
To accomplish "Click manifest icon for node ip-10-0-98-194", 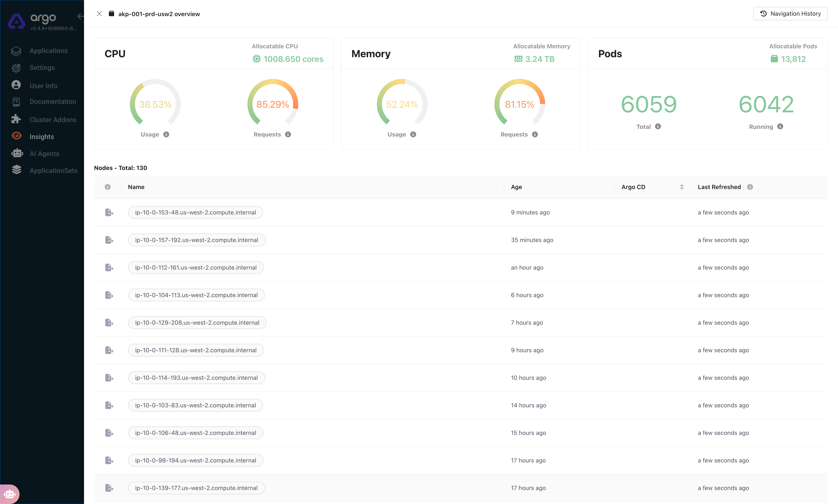I will coord(109,460).
